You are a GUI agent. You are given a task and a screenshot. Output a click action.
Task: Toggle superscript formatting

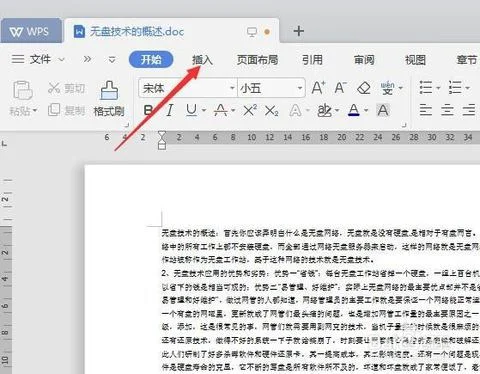250,110
